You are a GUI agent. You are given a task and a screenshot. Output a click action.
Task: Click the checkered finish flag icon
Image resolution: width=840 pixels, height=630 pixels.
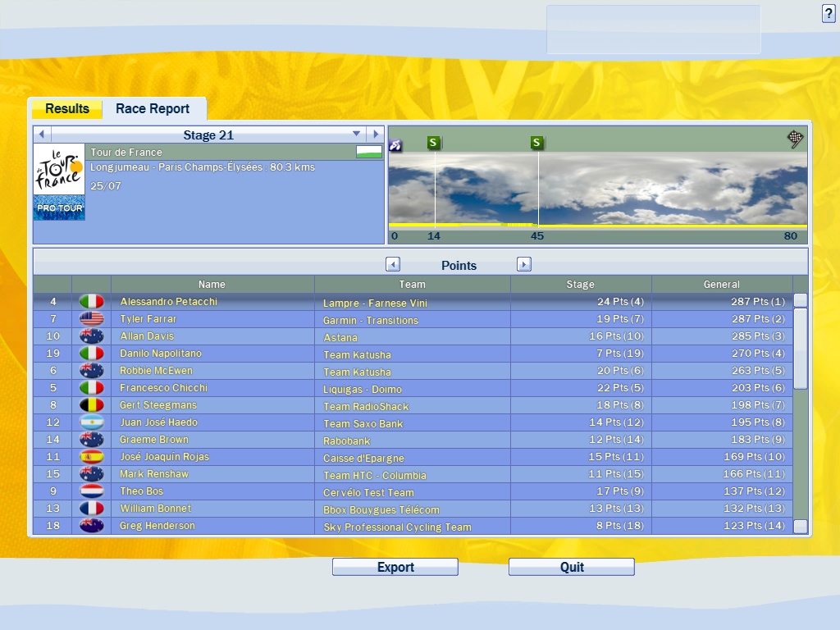[795, 139]
